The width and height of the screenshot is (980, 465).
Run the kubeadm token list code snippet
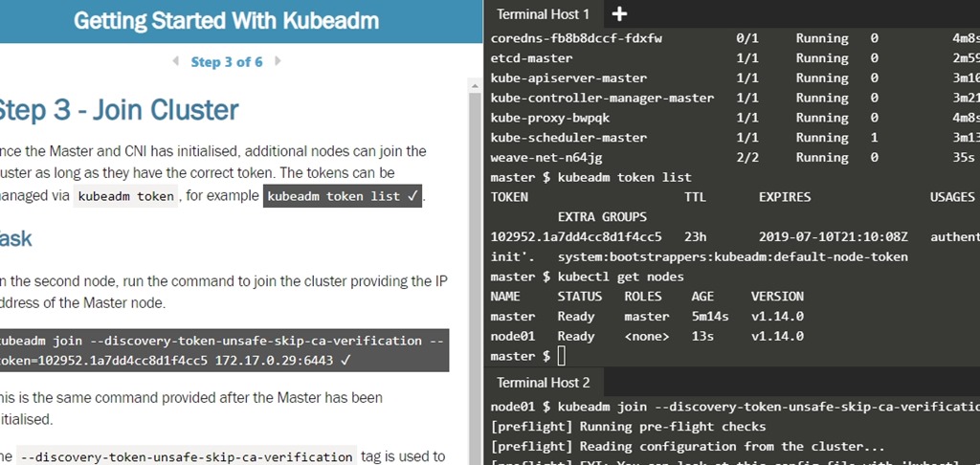332,196
